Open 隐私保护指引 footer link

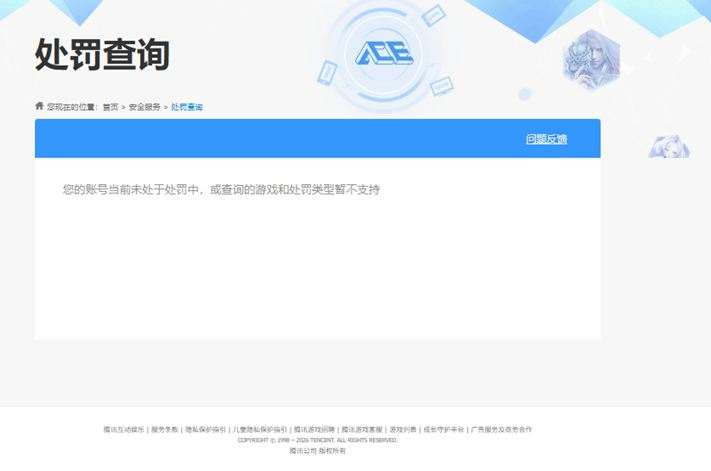click(x=205, y=429)
